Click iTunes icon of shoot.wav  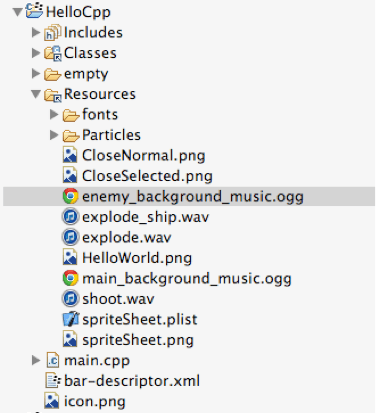pos(70,299)
